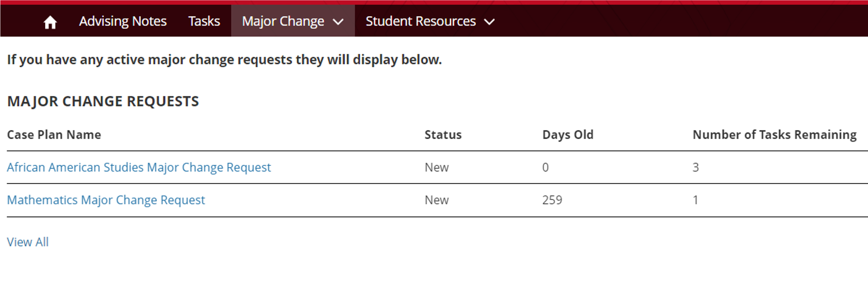Click the MAJOR CHANGE REQUESTS section heading

click(103, 101)
